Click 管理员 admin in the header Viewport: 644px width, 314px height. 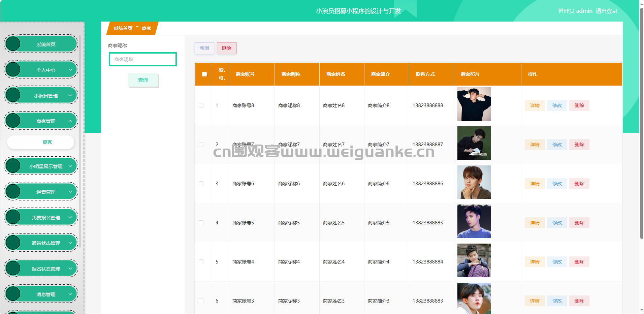(575, 11)
